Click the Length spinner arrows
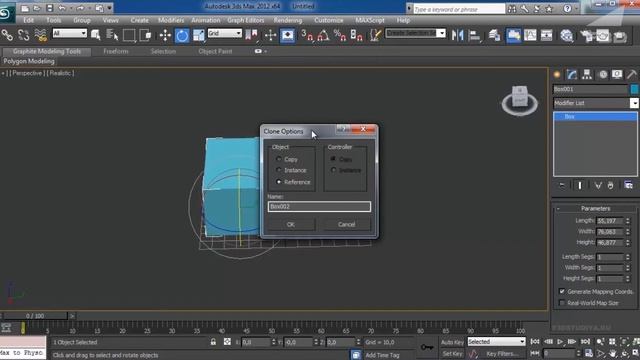 click(628, 221)
